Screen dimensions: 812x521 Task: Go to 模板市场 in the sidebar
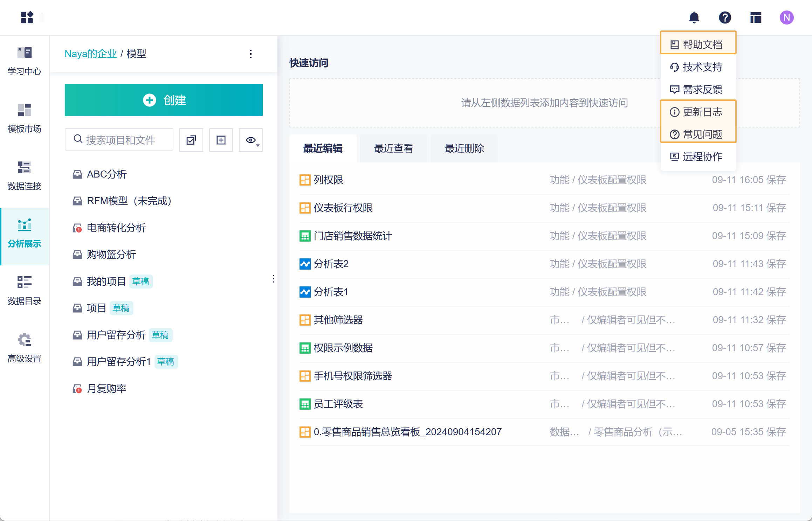[x=25, y=119]
